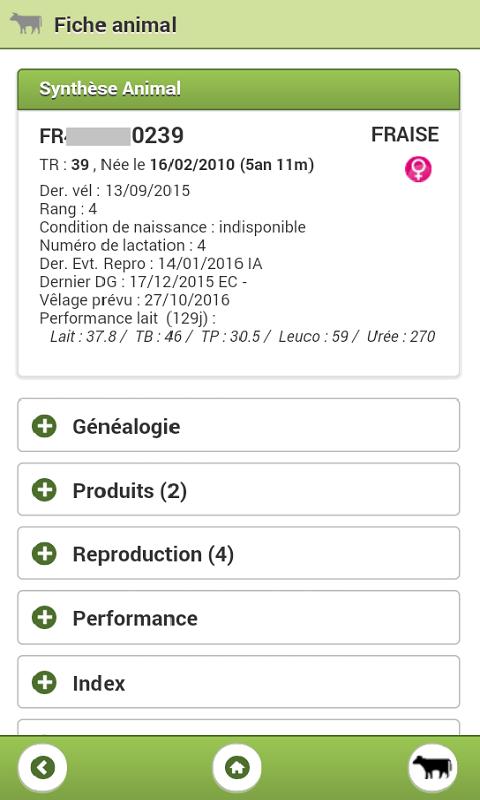Click the animal name FRAISE
Viewport: 480px width, 800px height.
point(405,135)
